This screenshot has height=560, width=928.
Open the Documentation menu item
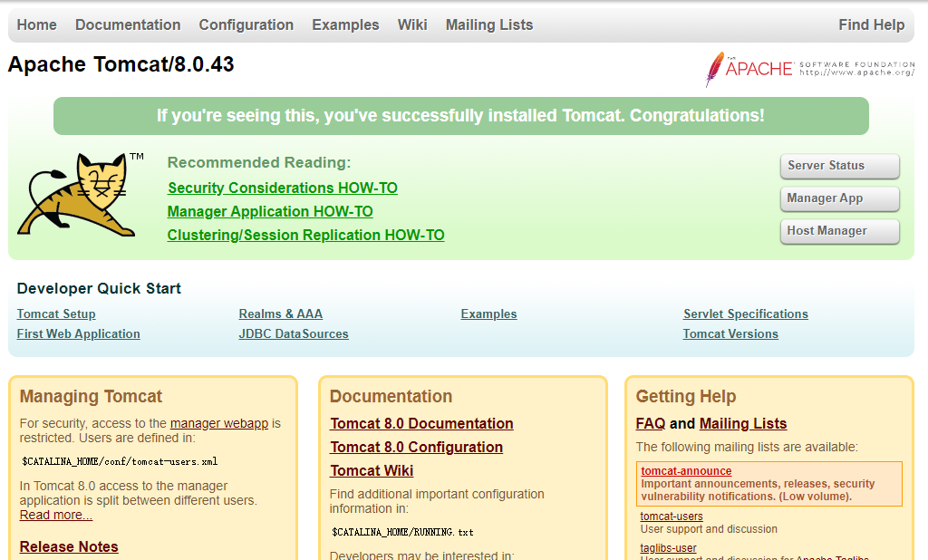pos(128,25)
